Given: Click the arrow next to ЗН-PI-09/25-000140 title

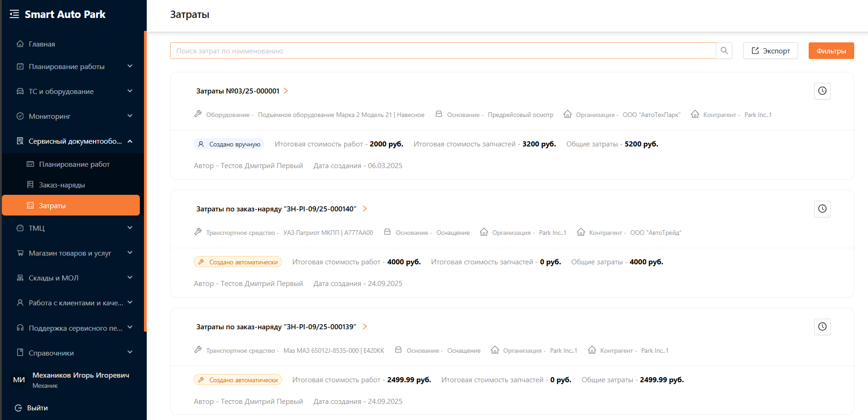Looking at the screenshot, I should (x=365, y=209).
